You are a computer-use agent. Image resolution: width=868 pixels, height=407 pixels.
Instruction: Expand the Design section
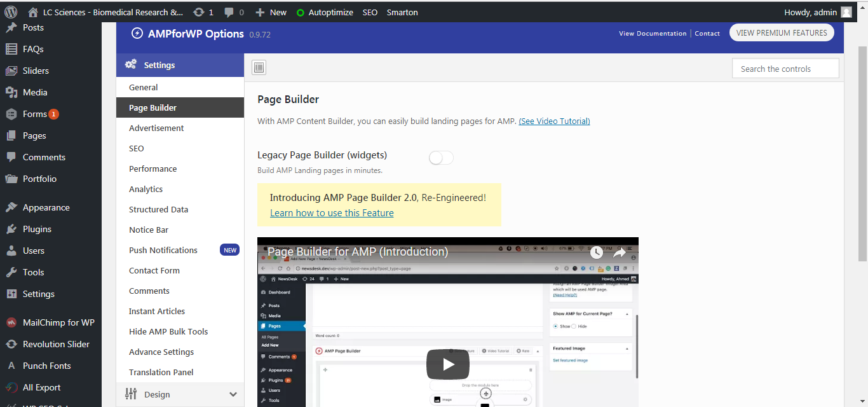[x=180, y=394]
